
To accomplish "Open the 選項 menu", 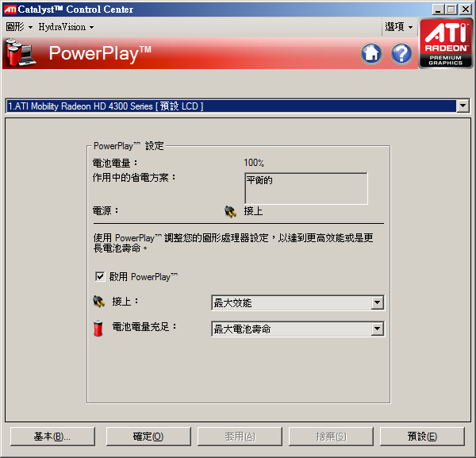I will click(399, 27).
